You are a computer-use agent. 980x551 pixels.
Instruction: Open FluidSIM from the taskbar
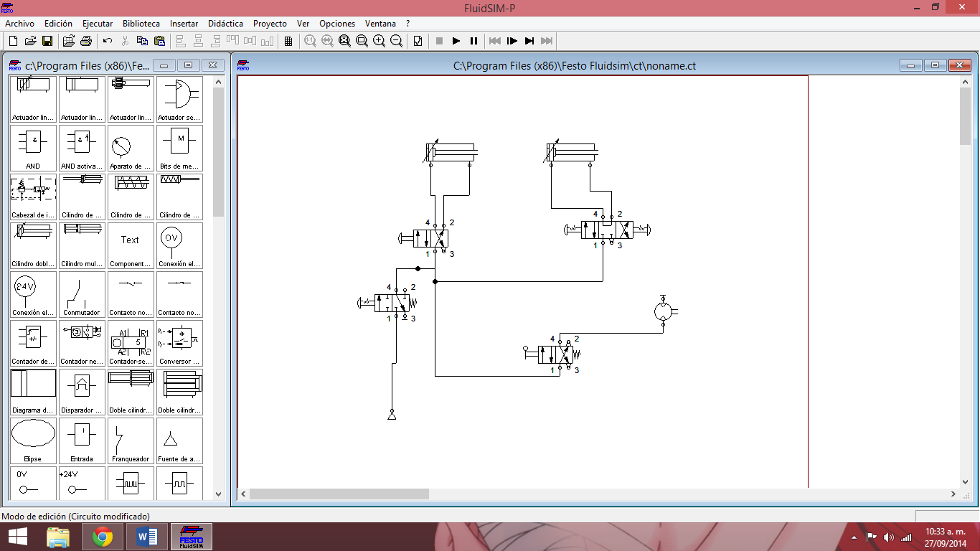[x=191, y=536]
